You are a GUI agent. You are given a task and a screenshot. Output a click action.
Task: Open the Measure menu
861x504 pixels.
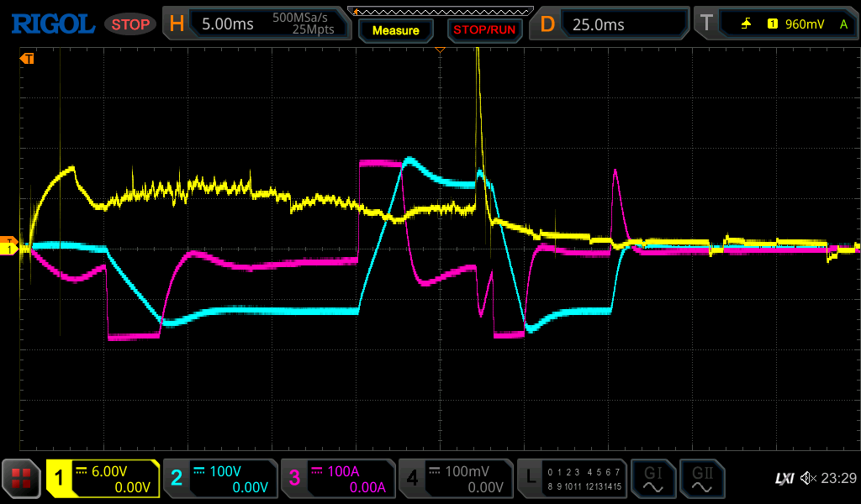point(396,30)
